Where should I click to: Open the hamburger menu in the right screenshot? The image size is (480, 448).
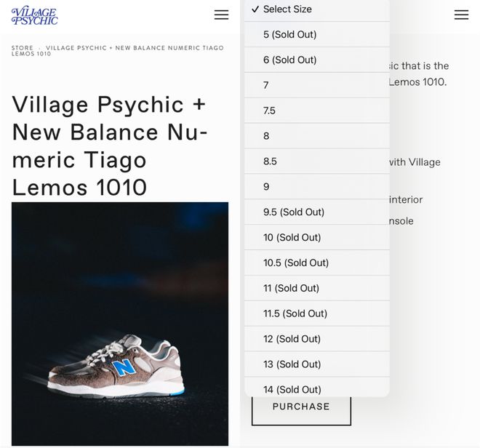[461, 15]
